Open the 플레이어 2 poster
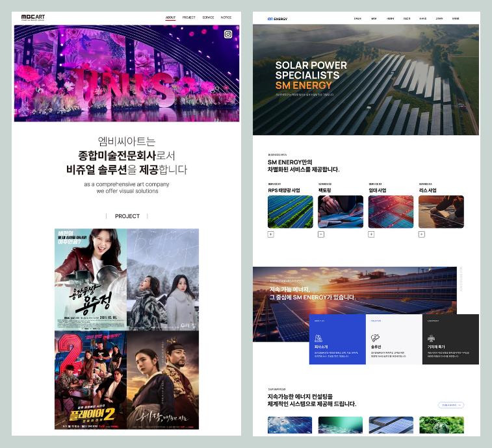The height and width of the screenshot is (448, 492). [x=91, y=380]
